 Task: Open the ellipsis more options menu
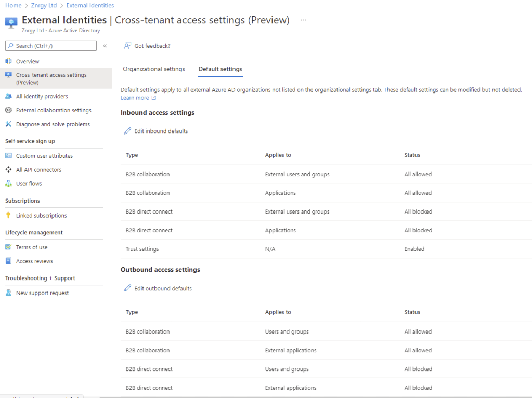coord(303,20)
